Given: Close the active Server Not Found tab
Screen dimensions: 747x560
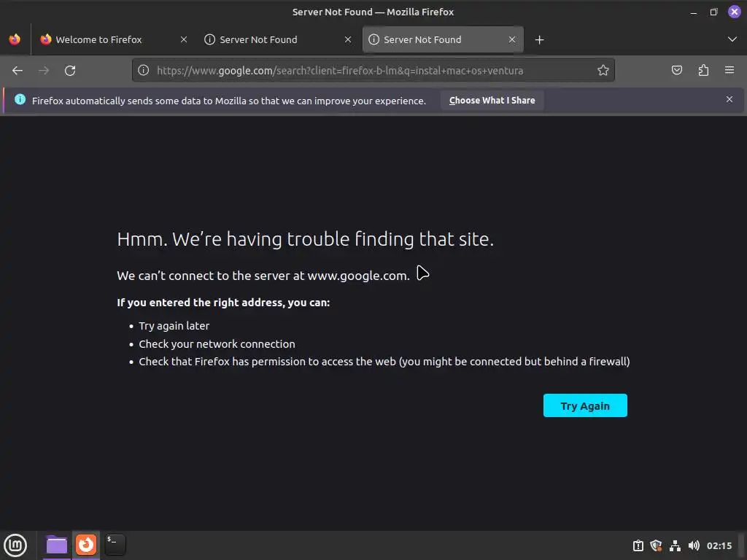Looking at the screenshot, I should [512, 39].
